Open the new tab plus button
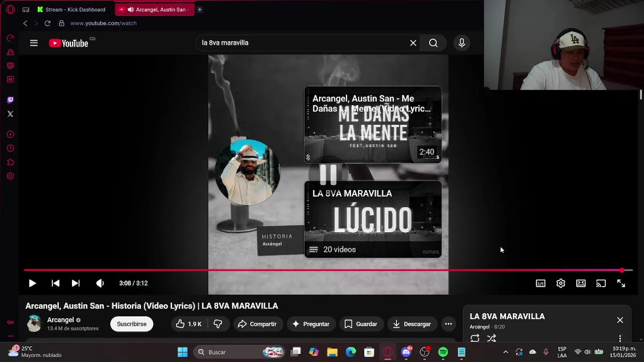The image size is (644, 362). point(200,10)
